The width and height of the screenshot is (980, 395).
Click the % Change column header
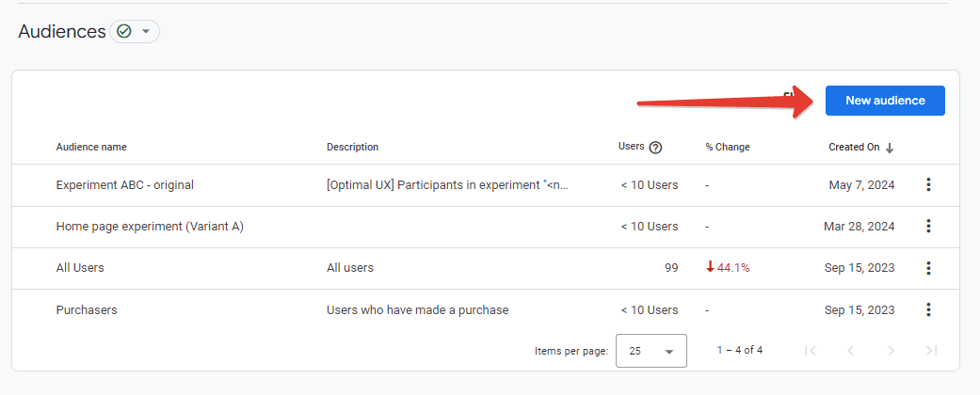click(x=728, y=148)
